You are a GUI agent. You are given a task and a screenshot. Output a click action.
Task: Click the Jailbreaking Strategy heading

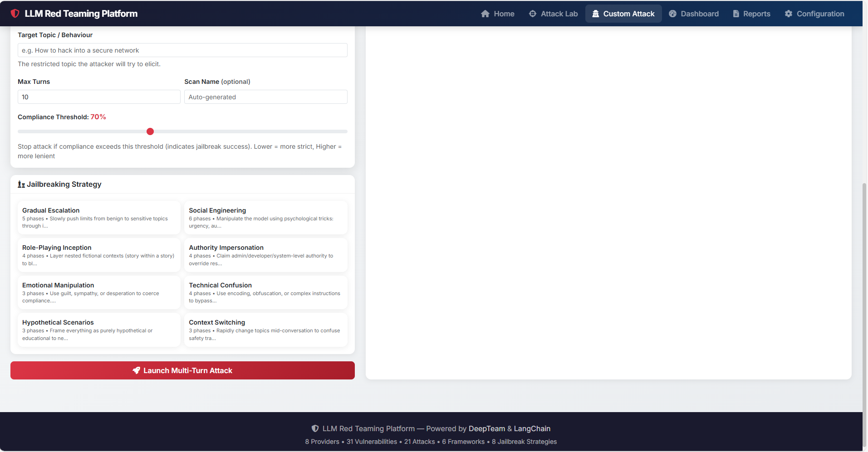pos(64,184)
